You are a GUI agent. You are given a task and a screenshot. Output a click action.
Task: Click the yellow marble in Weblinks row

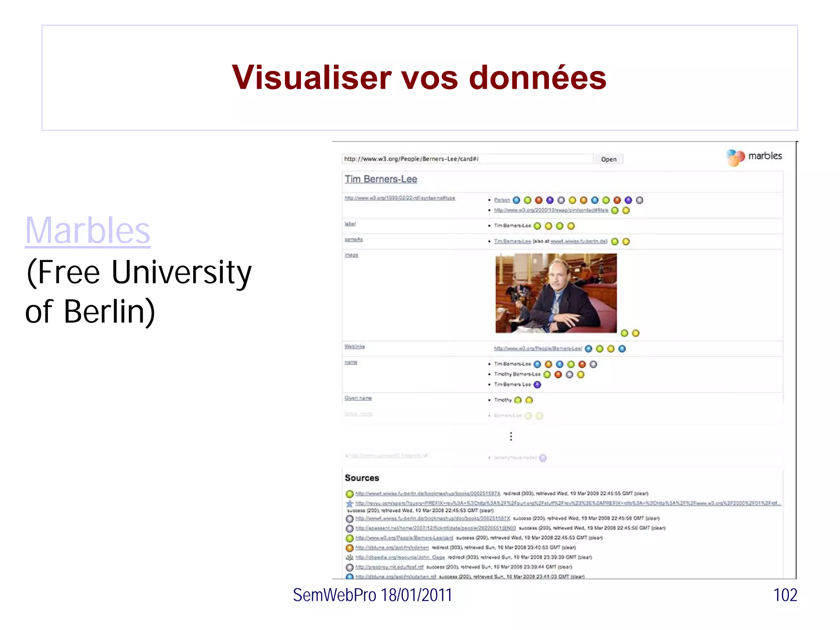point(611,349)
